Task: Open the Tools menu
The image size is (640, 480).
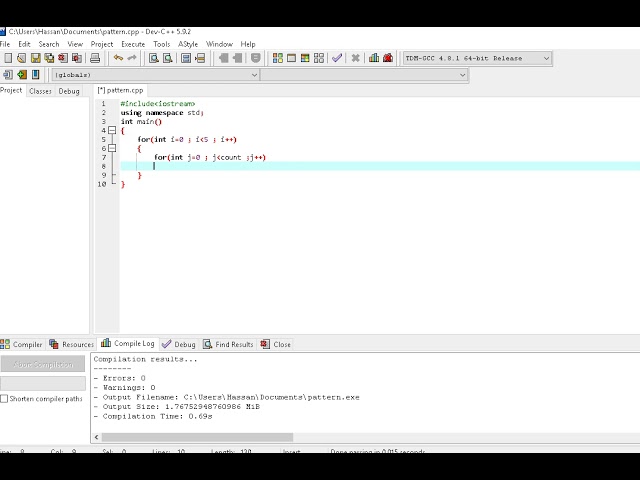Action: 162,44
